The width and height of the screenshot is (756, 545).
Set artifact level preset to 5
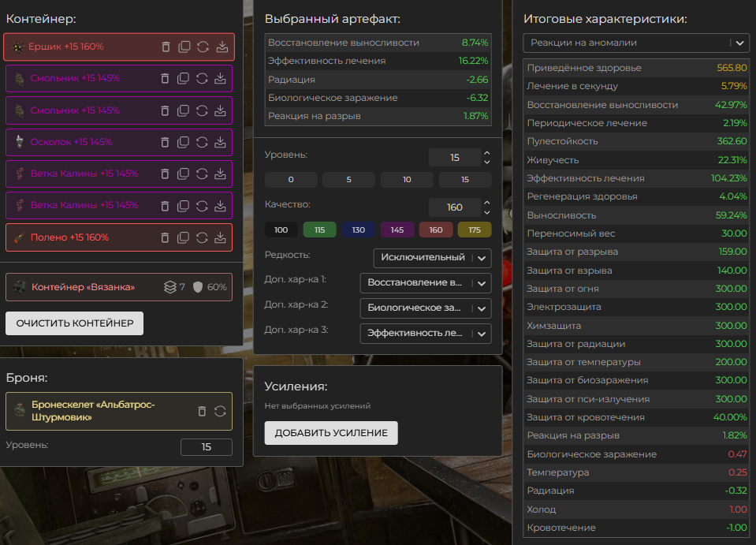pos(349,180)
